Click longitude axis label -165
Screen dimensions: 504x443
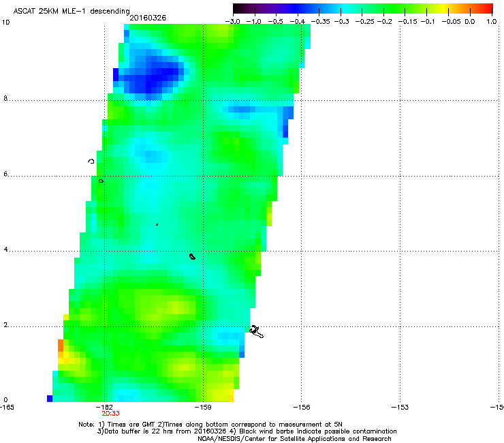pos(7,408)
